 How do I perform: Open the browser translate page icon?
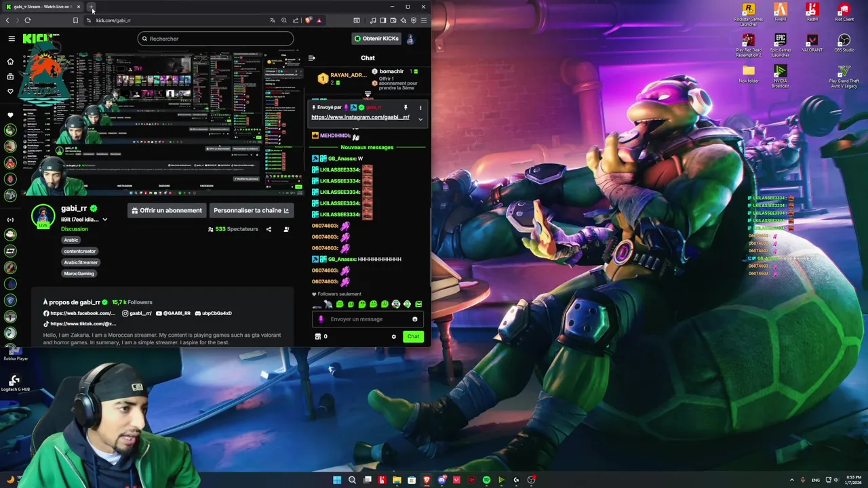pyautogui.click(x=273, y=20)
